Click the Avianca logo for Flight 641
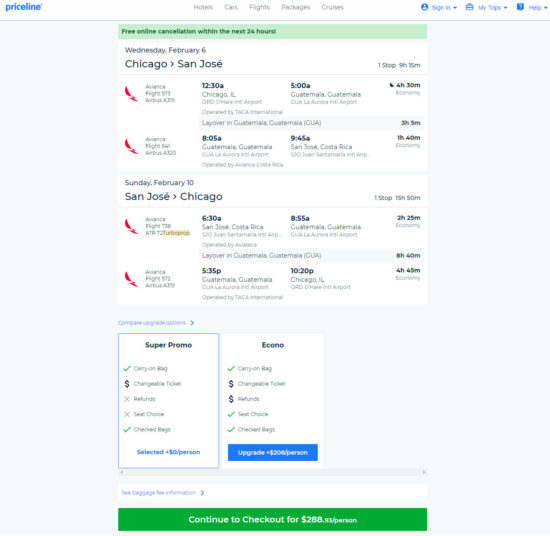550x536 pixels. 131,146
